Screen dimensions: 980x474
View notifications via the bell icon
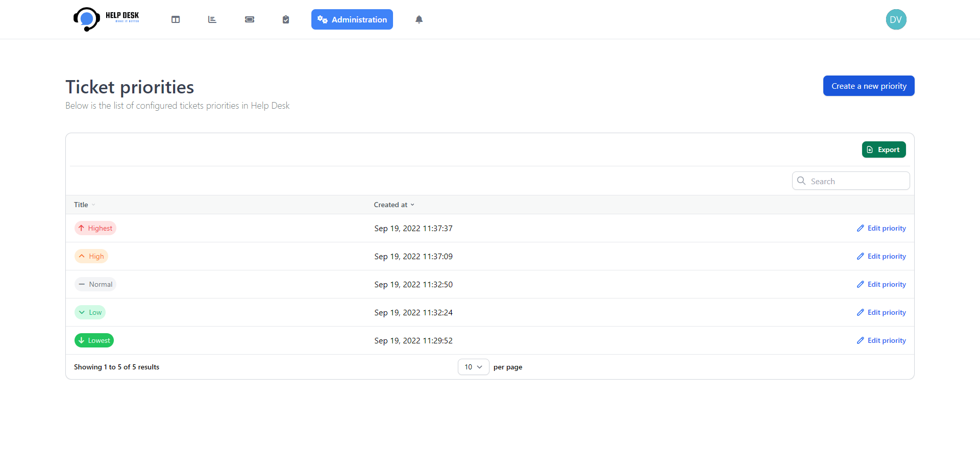(x=419, y=19)
